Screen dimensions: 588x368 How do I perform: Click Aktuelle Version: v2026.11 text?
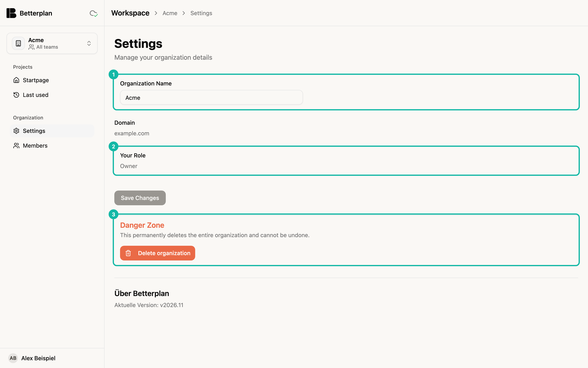coord(149,305)
